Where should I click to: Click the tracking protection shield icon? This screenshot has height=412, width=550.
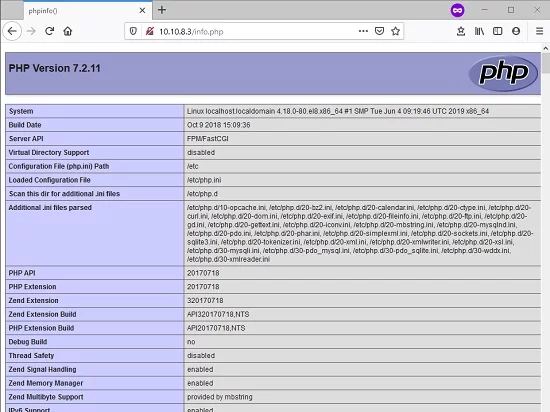pyautogui.click(x=133, y=31)
